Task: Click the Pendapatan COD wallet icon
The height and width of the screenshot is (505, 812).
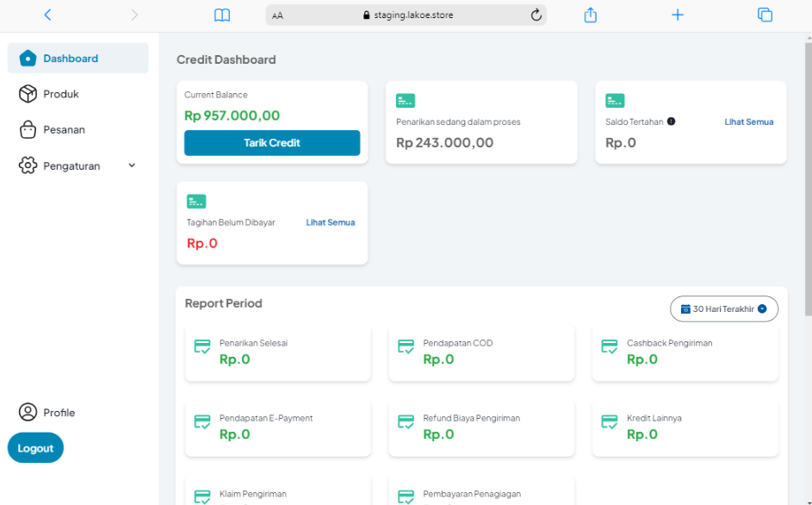Action: point(406,346)
